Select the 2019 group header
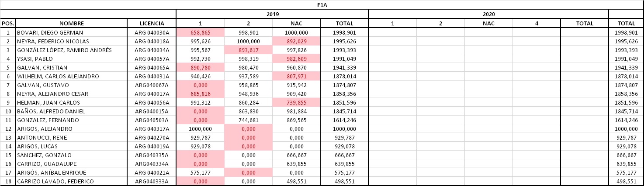 272,14
